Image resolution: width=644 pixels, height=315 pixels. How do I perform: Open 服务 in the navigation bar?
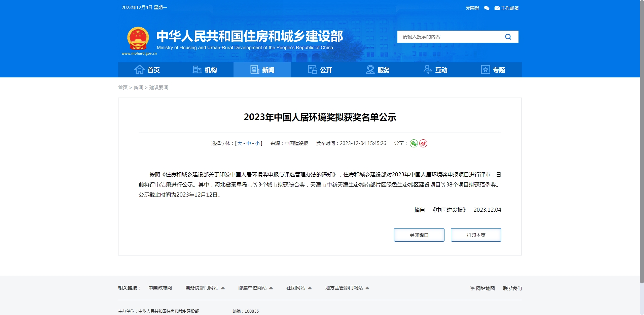pyautogui.click(x=378, y=70)
